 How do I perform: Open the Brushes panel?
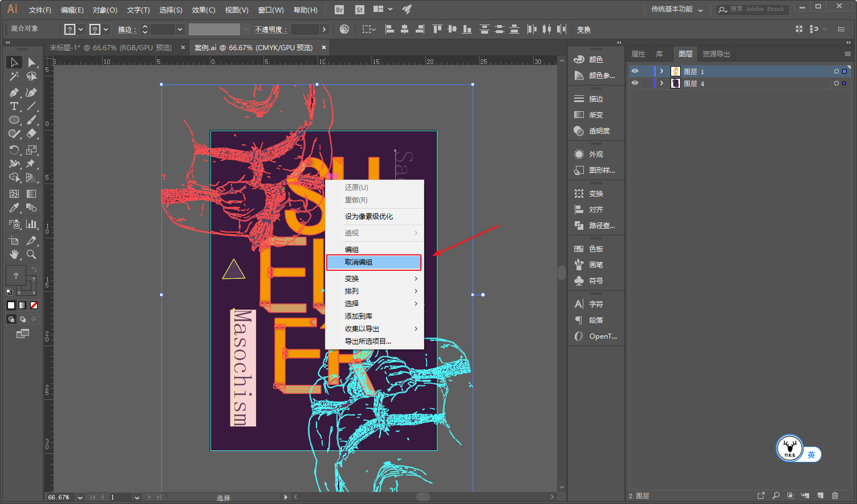[596, 265]
